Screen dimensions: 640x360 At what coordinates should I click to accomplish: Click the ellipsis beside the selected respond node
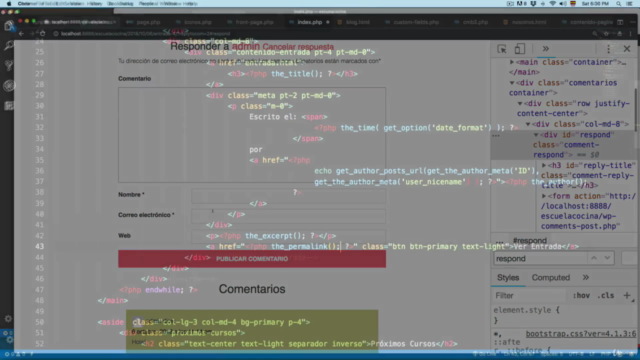(496, 135)
